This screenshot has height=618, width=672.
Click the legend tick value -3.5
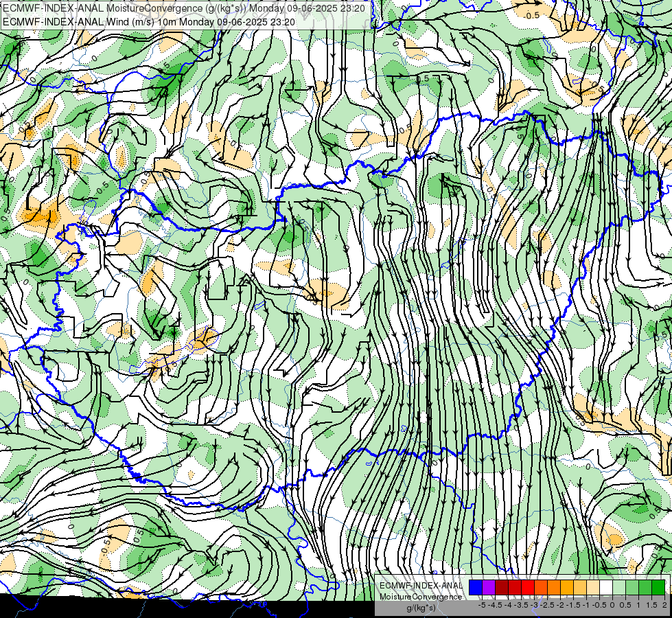[x=522, y=605]
